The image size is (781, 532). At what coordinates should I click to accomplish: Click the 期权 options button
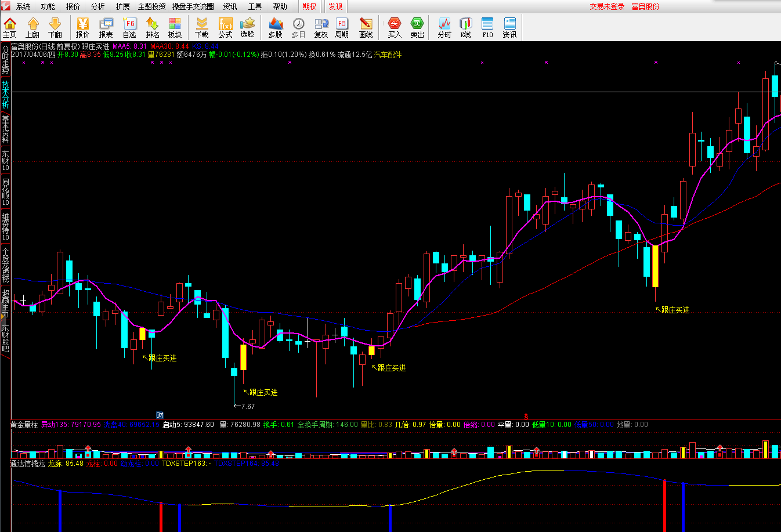click(310, 6)
